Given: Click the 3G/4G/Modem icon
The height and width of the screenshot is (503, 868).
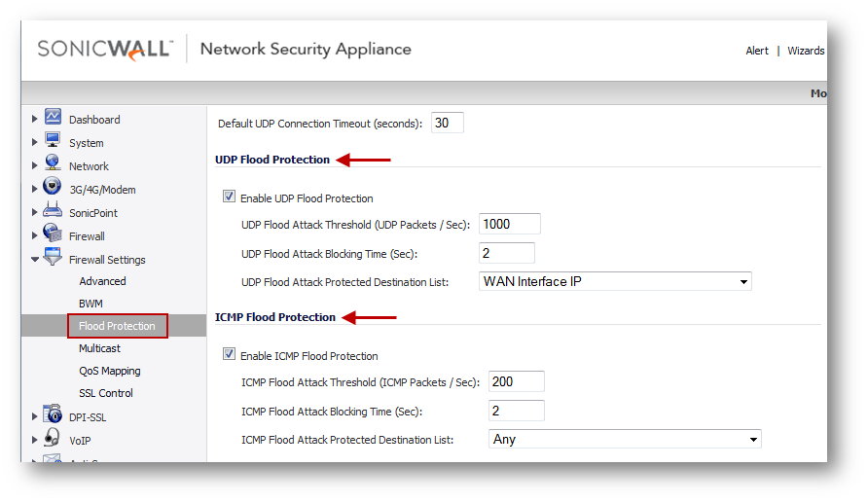Looking at the screenshot, I should pos(52,186).
